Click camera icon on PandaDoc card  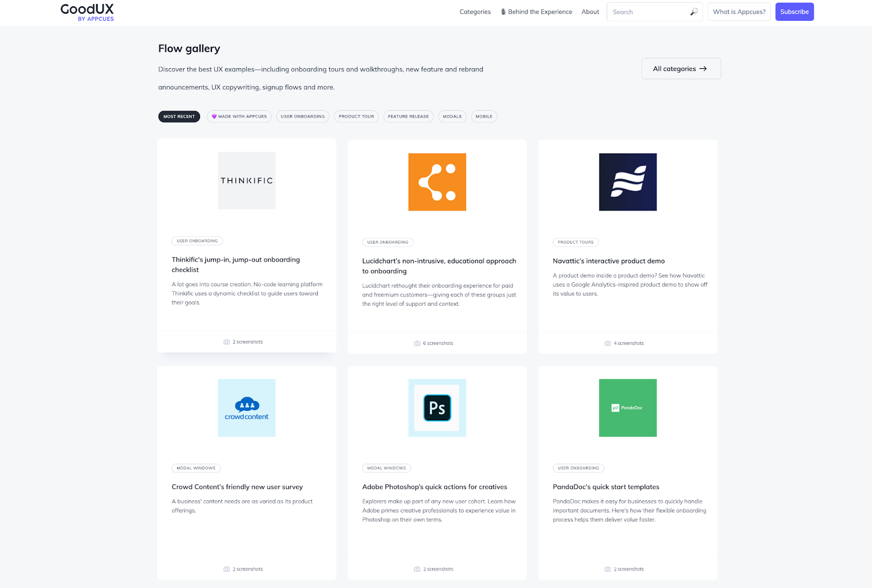tap(608, 569)
